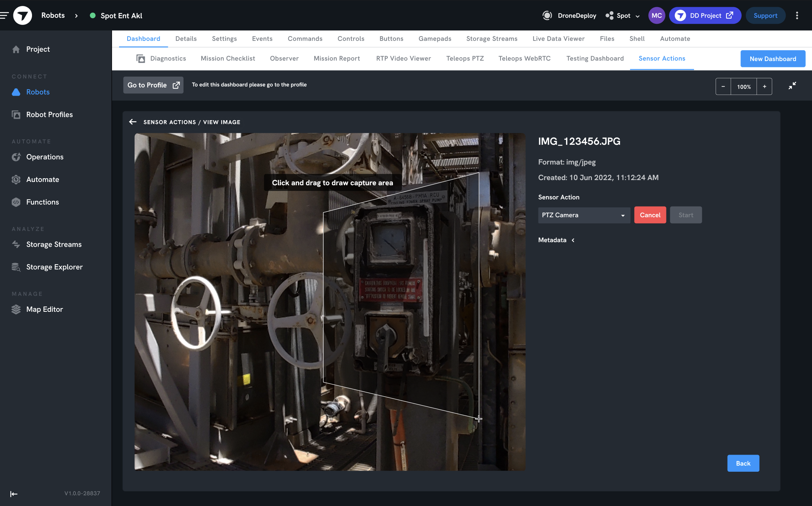Image resolution: width=812 pixels, height=506 pixels.
Task: Switch to the Live Data Viewer tab
Action: [558, 39]
